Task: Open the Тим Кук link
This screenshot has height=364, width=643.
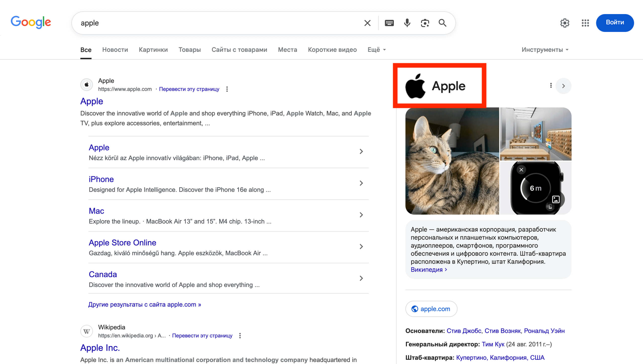Action: pos(493,344)
